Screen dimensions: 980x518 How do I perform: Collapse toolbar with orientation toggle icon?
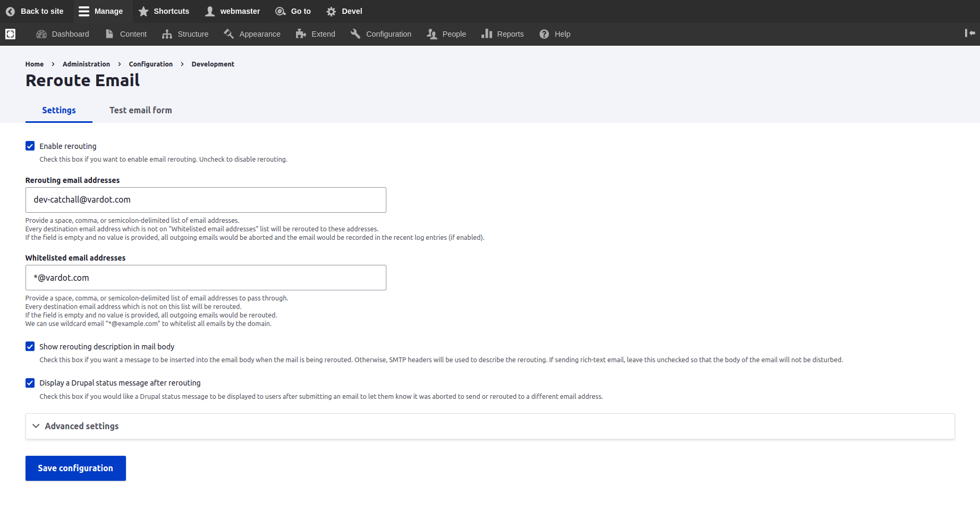[970, 33]
